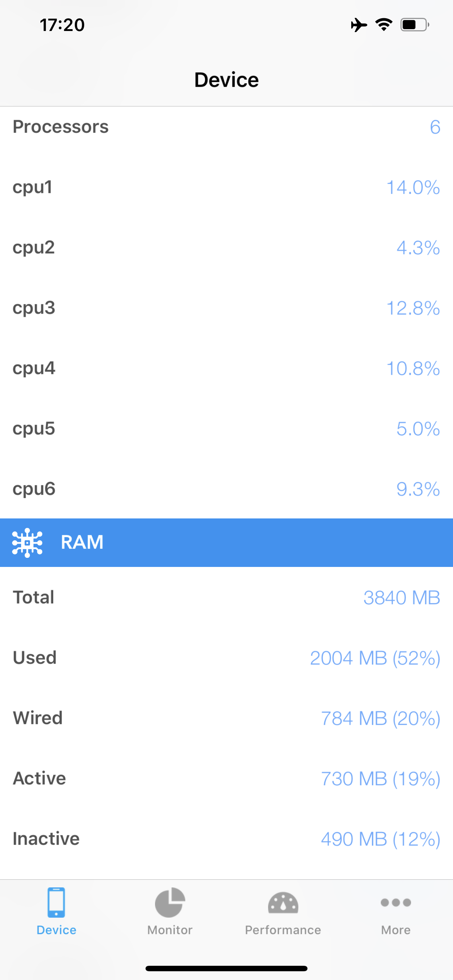Select the RAM section header

(x=226, y=542)
